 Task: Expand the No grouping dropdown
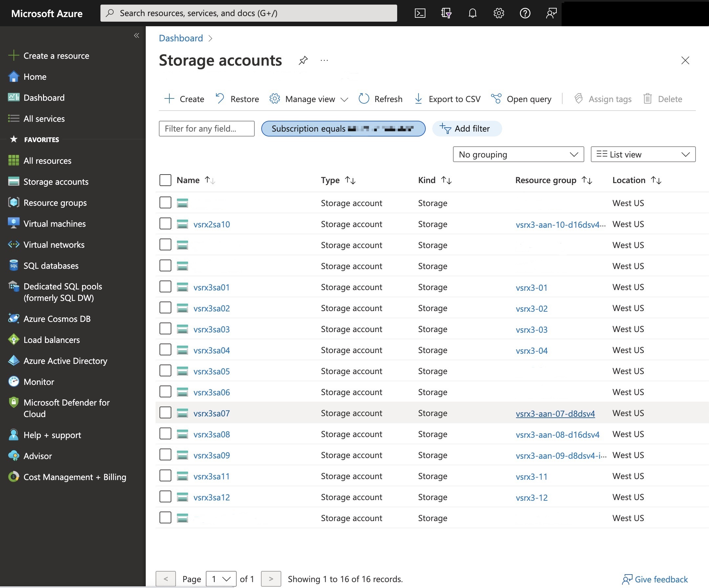[518, 154]
